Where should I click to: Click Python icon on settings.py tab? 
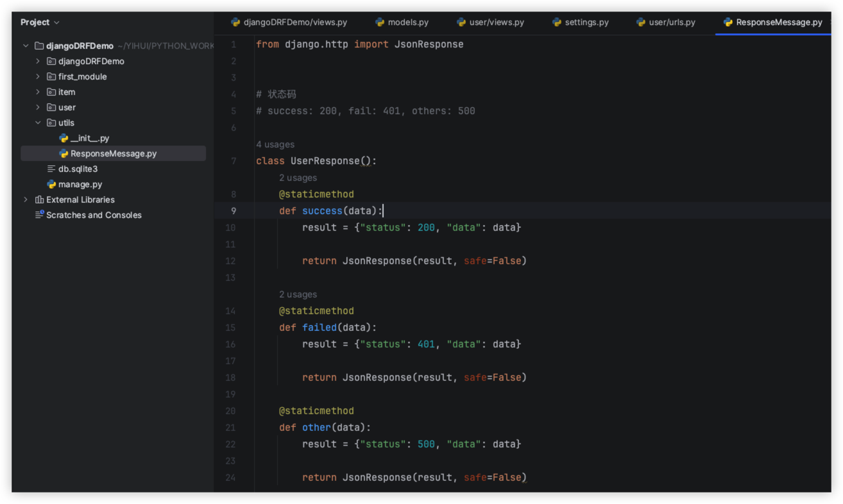click(557, 22)
